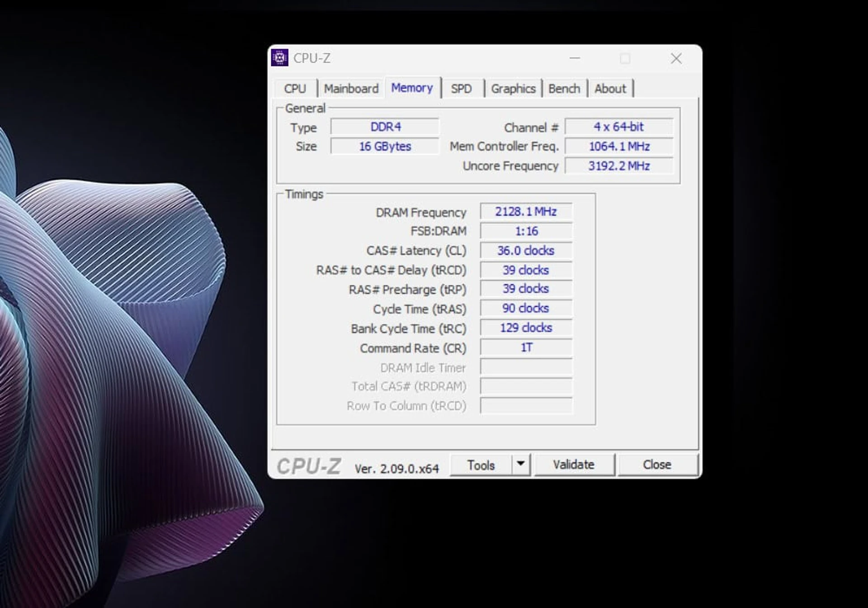Screen dimensions: 868x608
Task: Select the Memory tab
Action: 412,88
